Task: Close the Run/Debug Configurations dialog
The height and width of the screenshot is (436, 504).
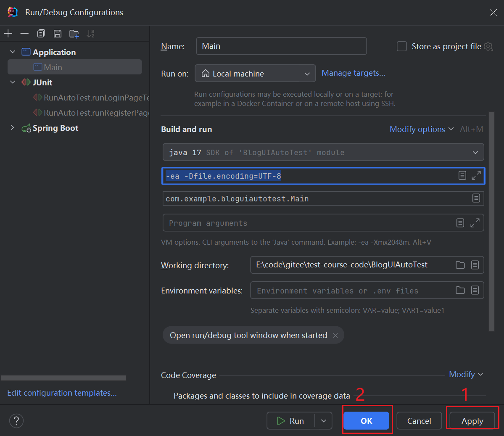Action: tap(493, 12)
